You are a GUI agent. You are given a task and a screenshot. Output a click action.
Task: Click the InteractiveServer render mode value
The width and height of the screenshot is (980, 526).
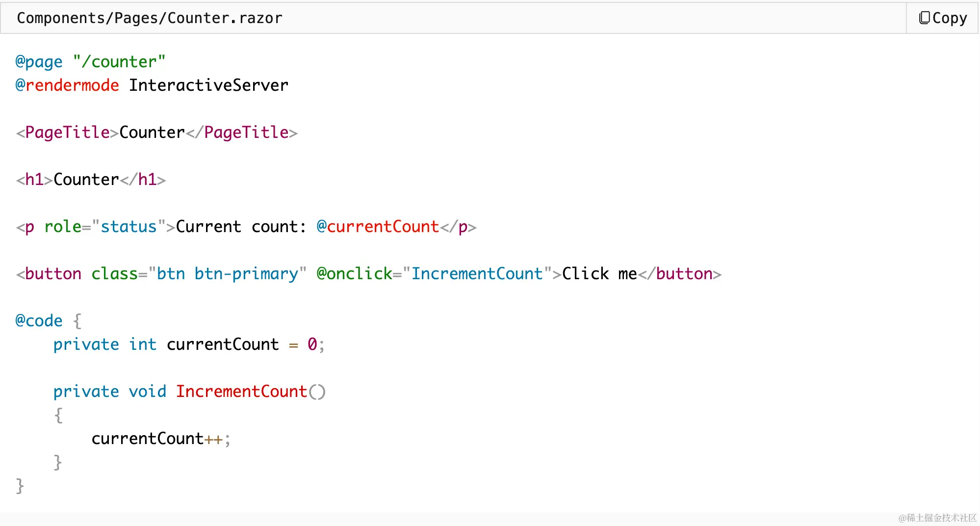(208, 85)
